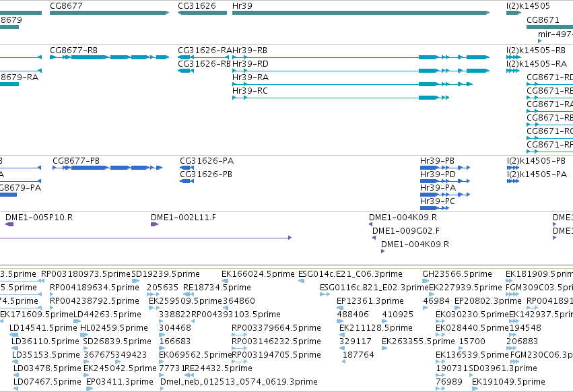Select the 304468 EST label
The image size is (573, 392).
coord(175,329)
